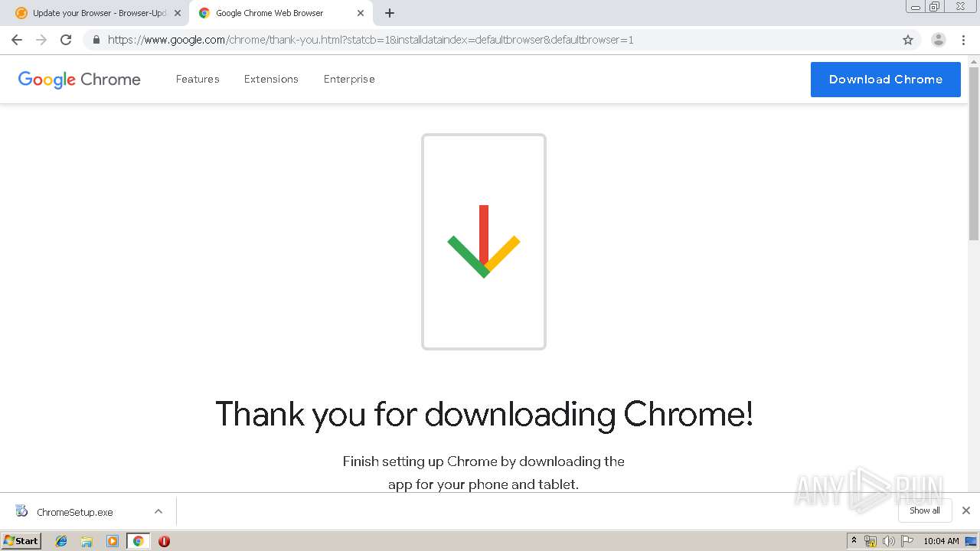The image size is (980, 551).
Task: Open the Action Center flag icon
Action: (x=907, y=541)
